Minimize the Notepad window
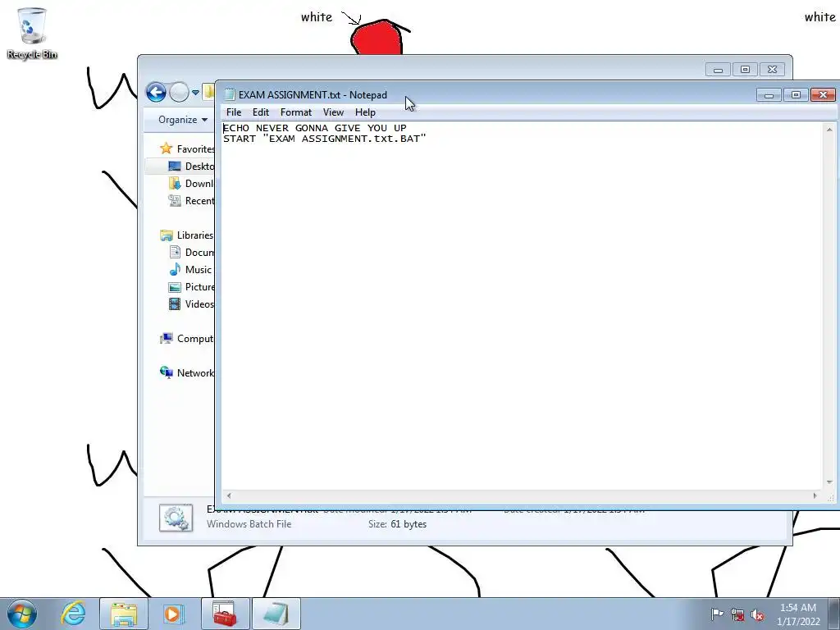This screenshot has height=630, width=840. [769, 95]
